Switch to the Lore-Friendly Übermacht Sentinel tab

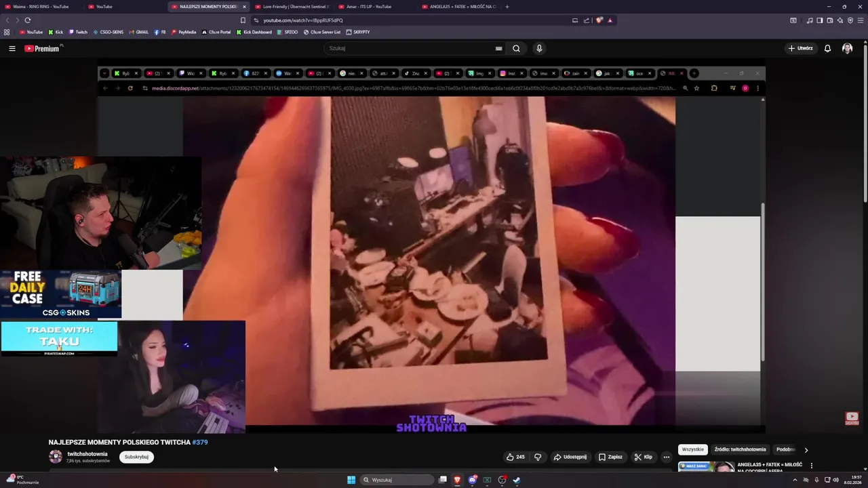tap(292, 7)
